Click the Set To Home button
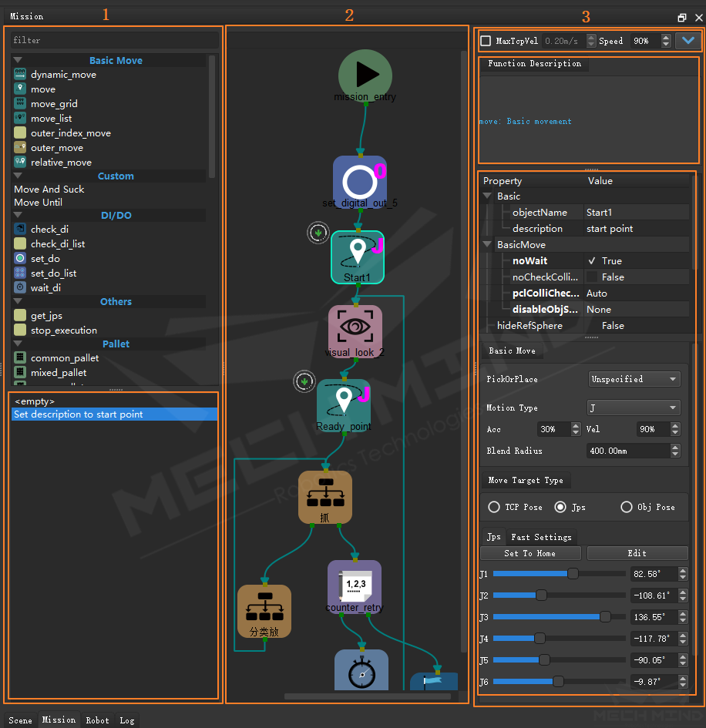 (529, 553)
